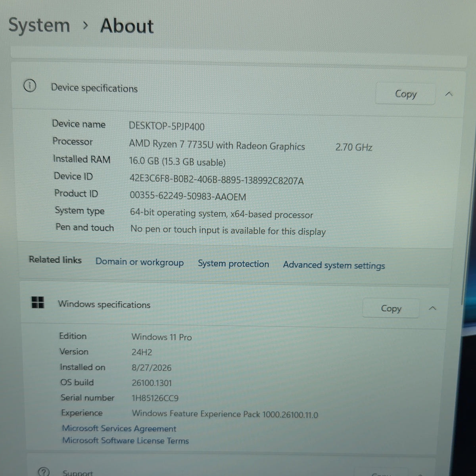Click the Edition label
The width and height of the screenshot is (476, 476).
(73, 336)
